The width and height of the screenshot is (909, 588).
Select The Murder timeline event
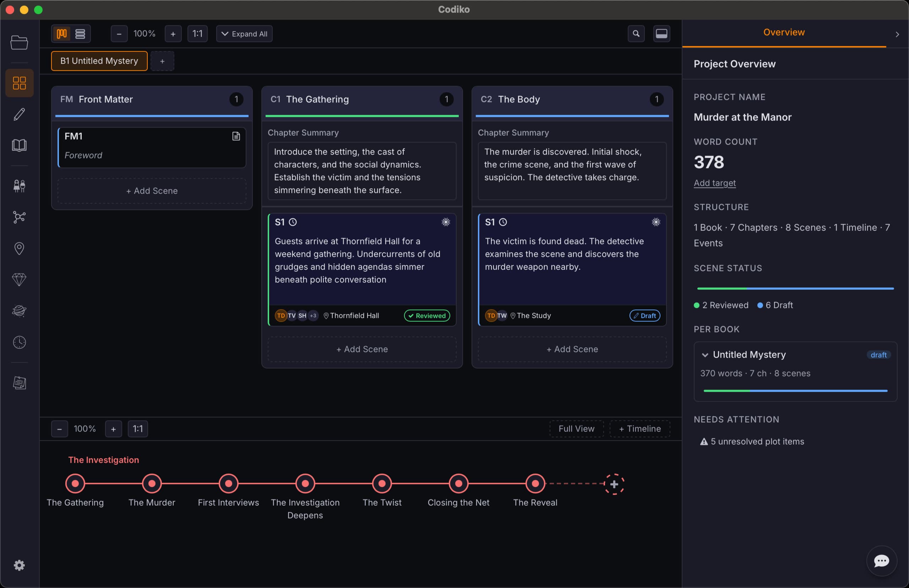coord(152,483)
